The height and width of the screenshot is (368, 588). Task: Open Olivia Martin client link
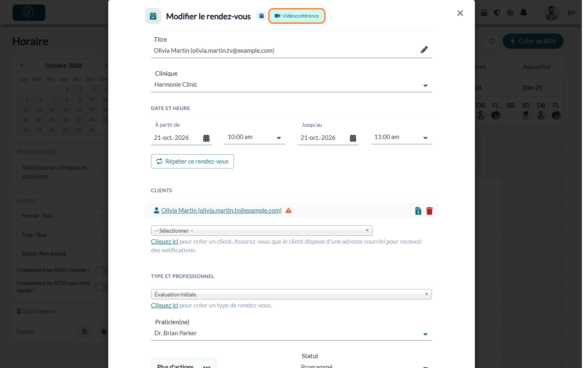[x=221, y=211]
